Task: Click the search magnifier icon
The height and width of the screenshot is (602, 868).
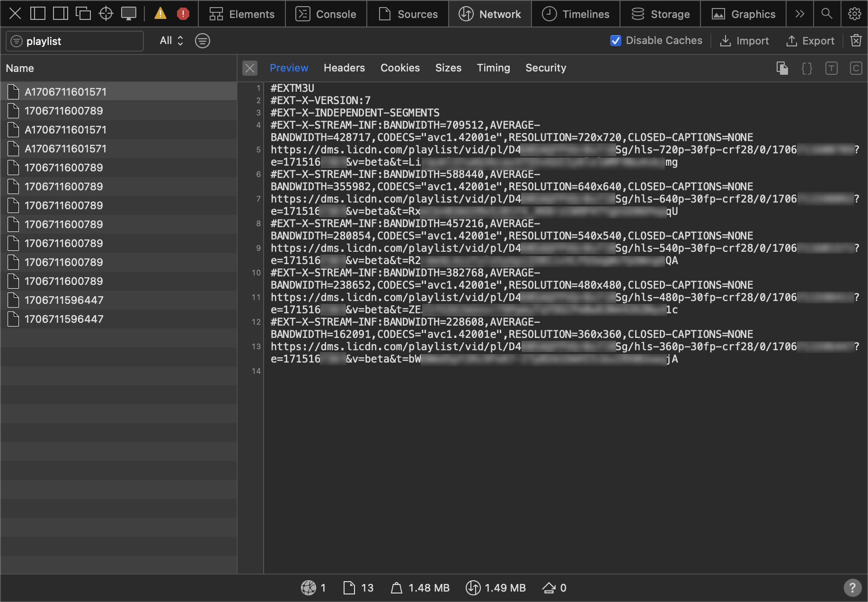Action: point(827,14)
